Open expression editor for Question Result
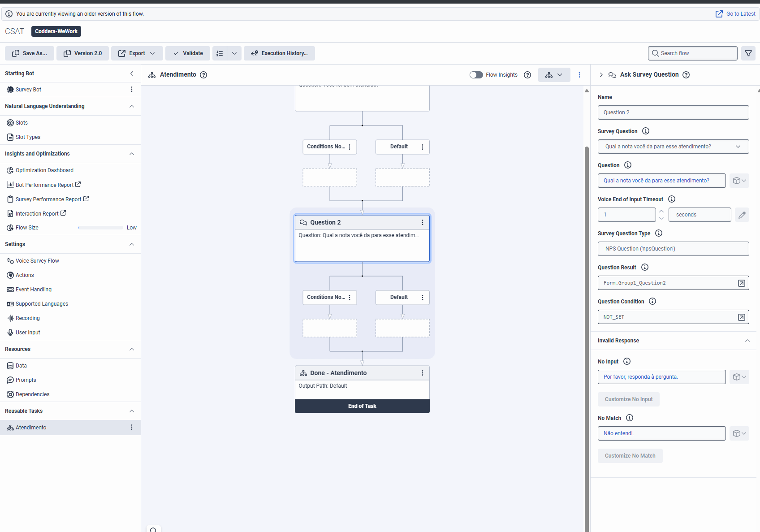Image resolution: width=760 pixels, height=532 pixels. pyautogui.click(x=742, y=283)
